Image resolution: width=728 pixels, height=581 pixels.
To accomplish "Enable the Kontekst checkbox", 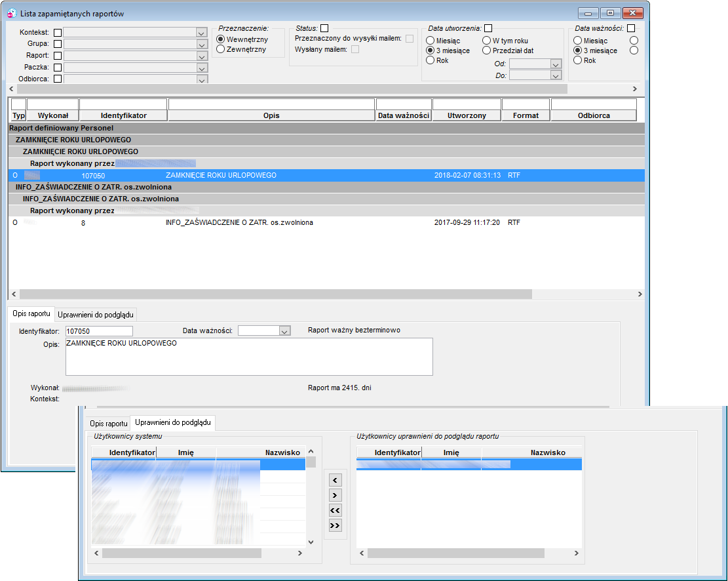I will 58,33.
